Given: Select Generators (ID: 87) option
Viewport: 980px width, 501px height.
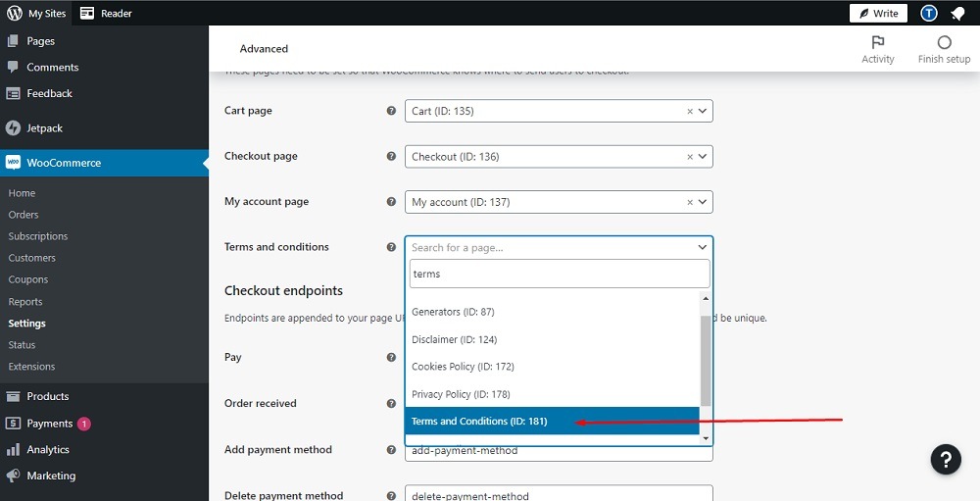Looking at the screenshot, I should coord(552,312).
